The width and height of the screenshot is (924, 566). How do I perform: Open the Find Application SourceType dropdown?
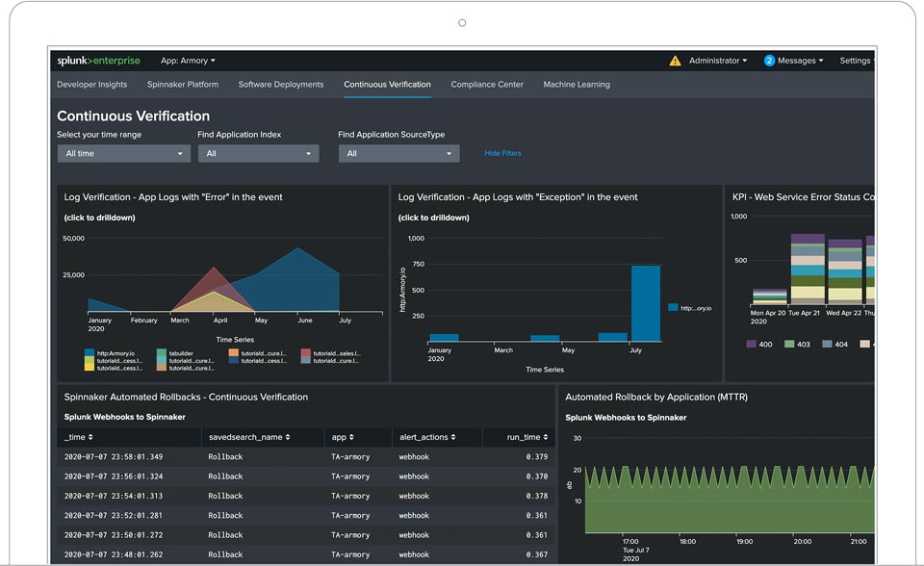[x=398, y=154]
